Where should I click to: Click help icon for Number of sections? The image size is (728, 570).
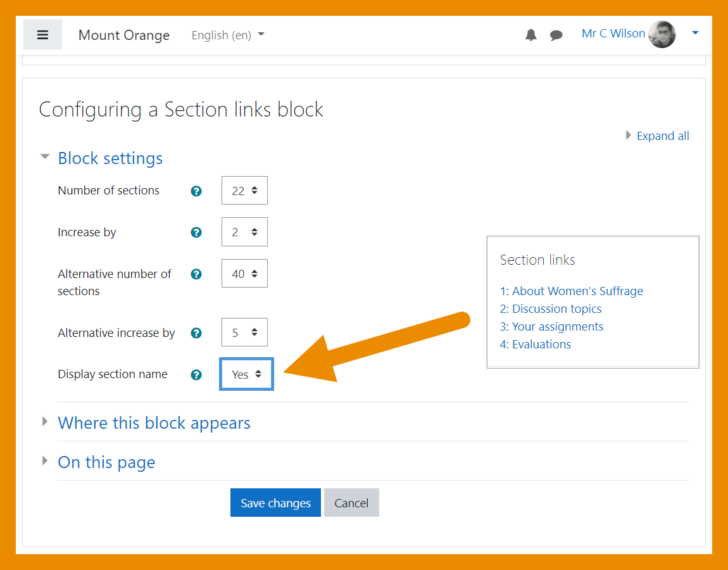pyautogui.click(x=196, y=191)
